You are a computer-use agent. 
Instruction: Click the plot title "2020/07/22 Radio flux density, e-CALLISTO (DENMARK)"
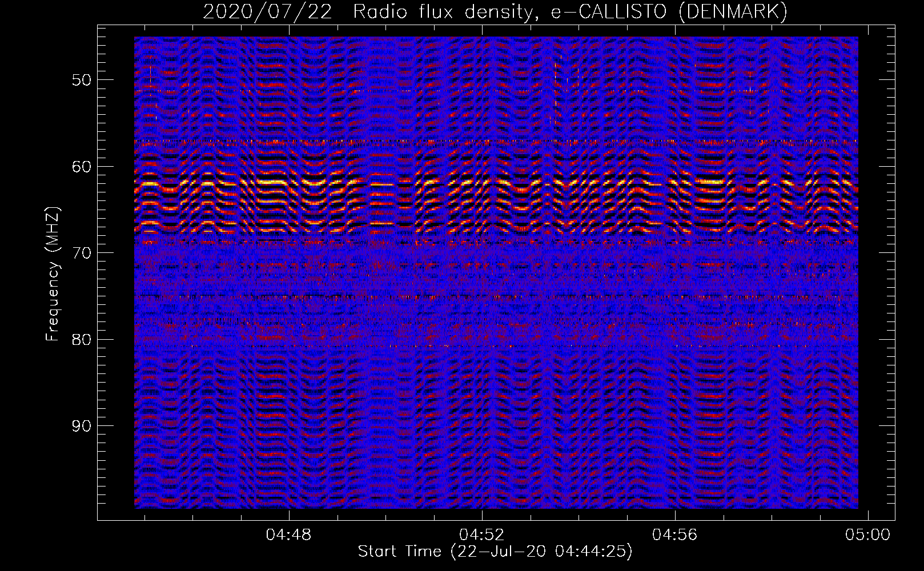(x=495, y=12)
